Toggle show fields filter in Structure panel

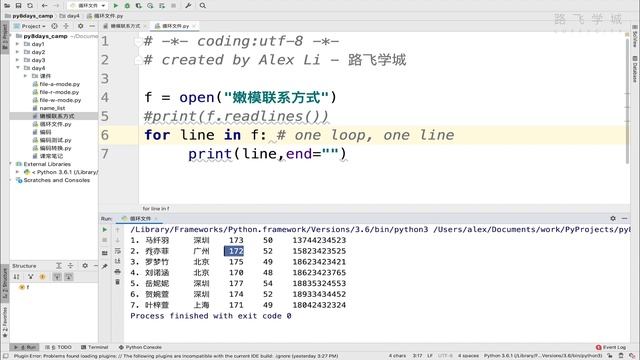tap(42, 277)
